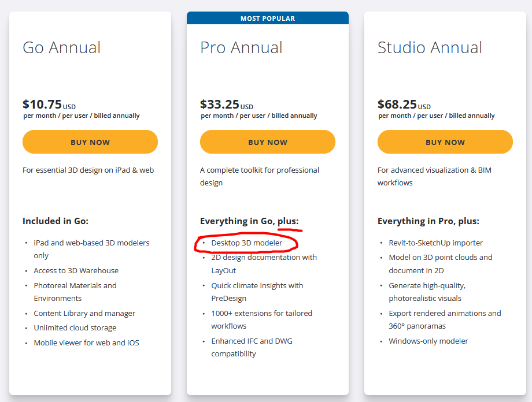The width and height of the screenshot is (532, 402).
Task: Click Windows-only modeler feature
Action: coord(428,341)
